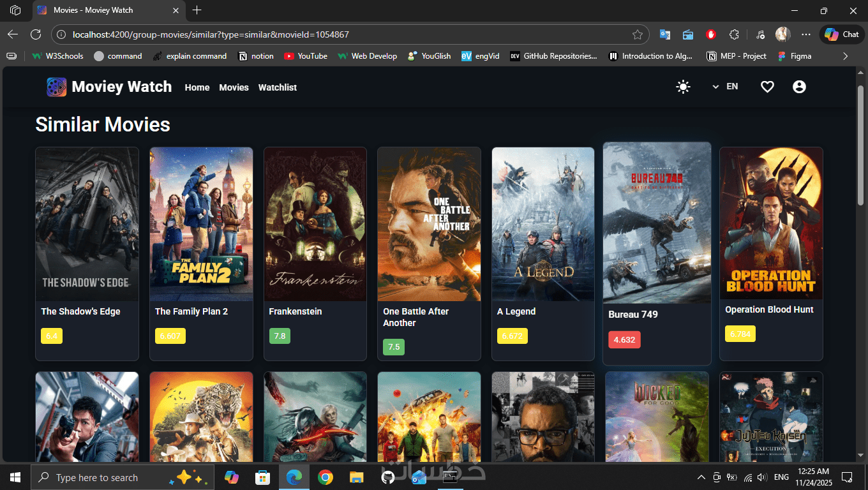
Task: Click the Moviey Watch film reel logo
Action: [x=56, y=87]
